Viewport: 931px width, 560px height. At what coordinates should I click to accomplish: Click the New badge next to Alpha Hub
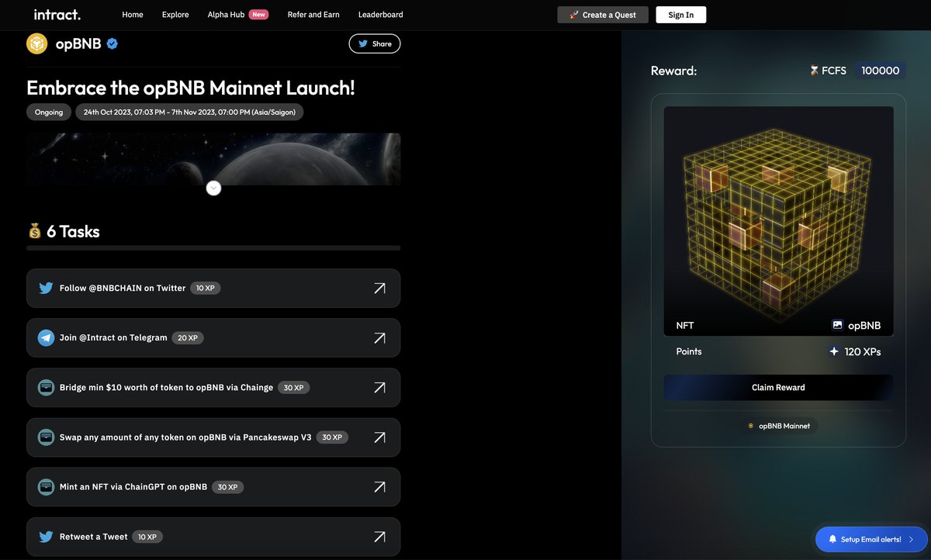[x=259, y=15]
